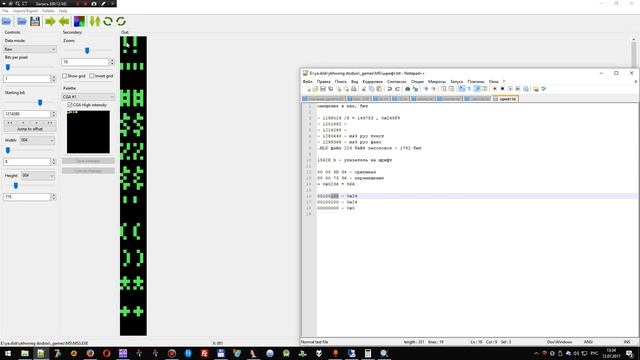Click the green right arrow toolbar icon

point(50,21)
